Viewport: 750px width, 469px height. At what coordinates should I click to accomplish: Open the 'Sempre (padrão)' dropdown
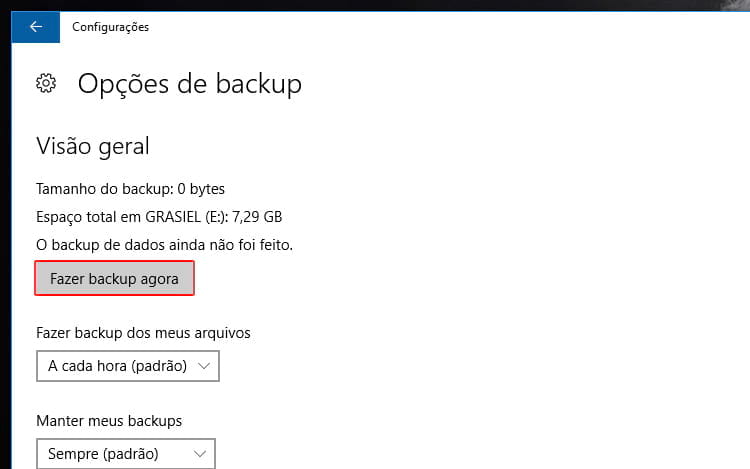126,454
